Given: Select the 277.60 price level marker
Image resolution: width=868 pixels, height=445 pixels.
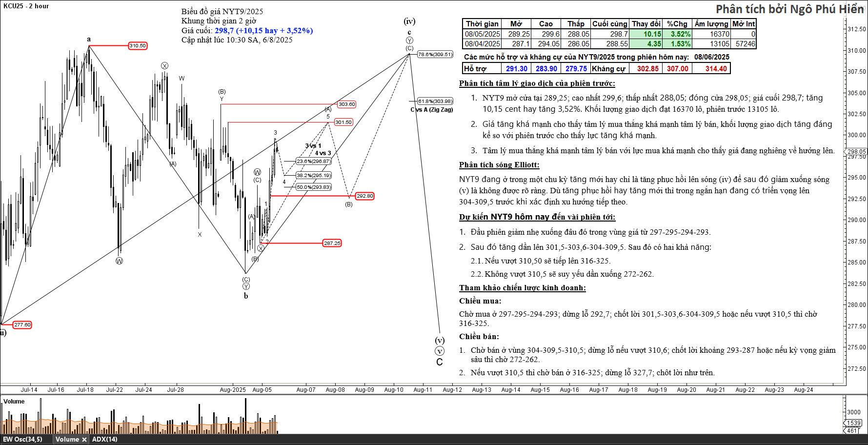Looking at the screenshot, I should coord(22,325).
